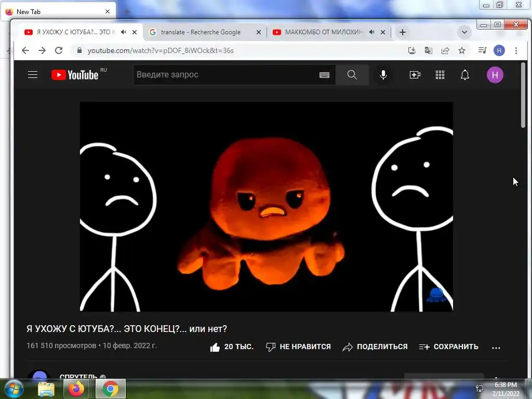
Task: Open the Chrome profile H avatar
Action: click(499, 50)
